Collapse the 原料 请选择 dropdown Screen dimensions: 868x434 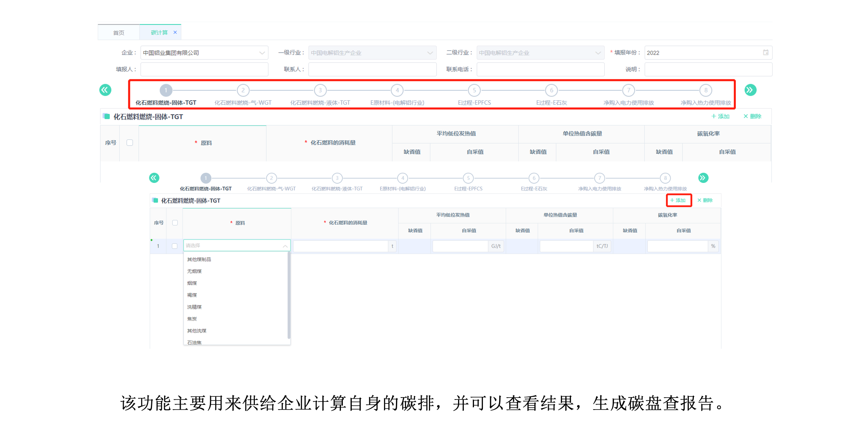click(x=285, y=246)
